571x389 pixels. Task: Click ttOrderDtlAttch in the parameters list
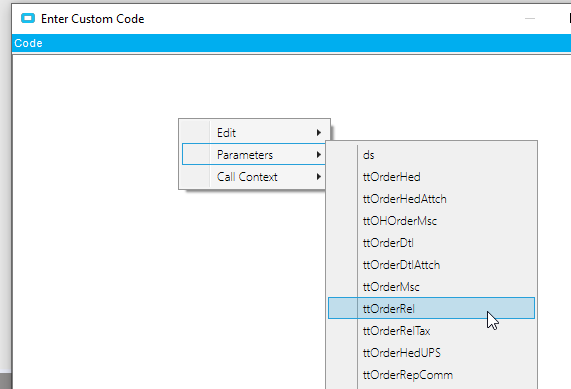[x=432, y=265]
